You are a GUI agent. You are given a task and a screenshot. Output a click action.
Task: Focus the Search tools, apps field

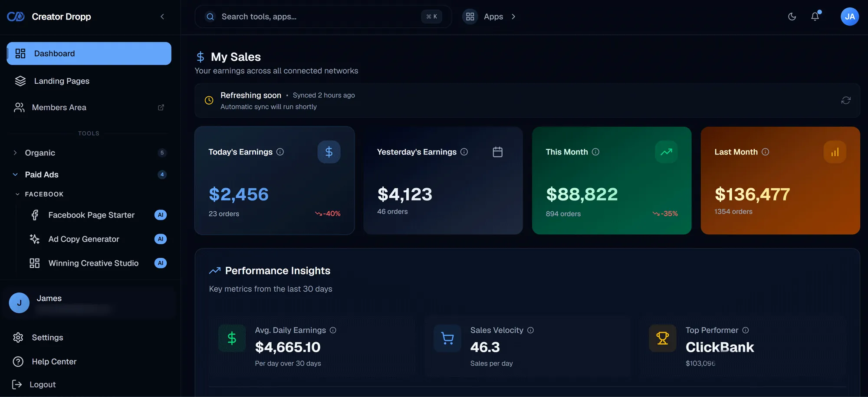click(x=323, y=16)
